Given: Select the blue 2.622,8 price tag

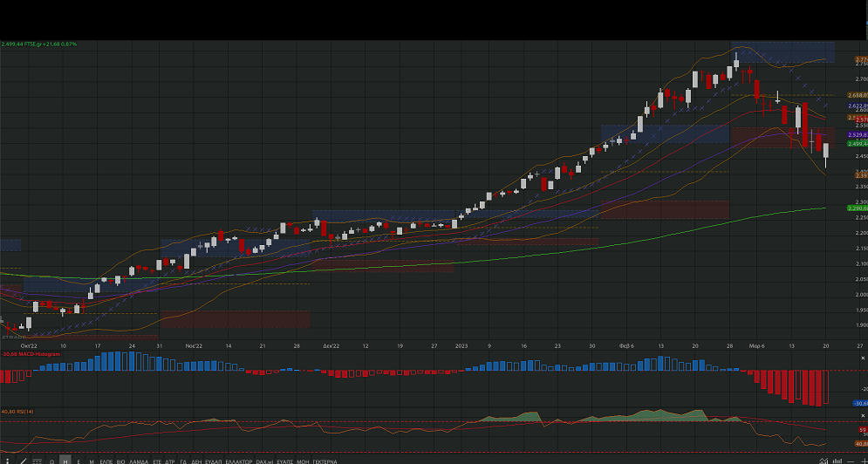Looking at the screenshot, I should (x=858, y=106).
